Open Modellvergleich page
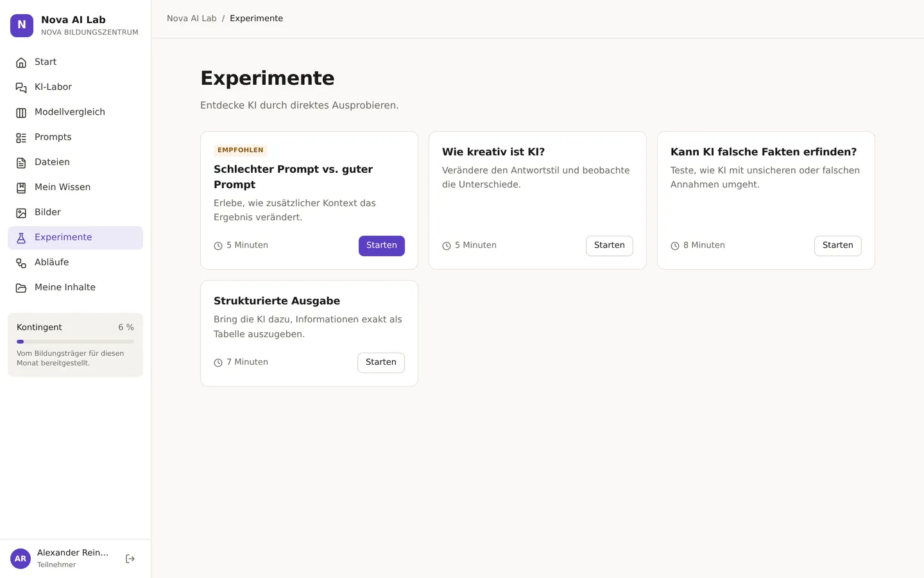This screenshot has height=578, width=924. [x=75, y=112]
